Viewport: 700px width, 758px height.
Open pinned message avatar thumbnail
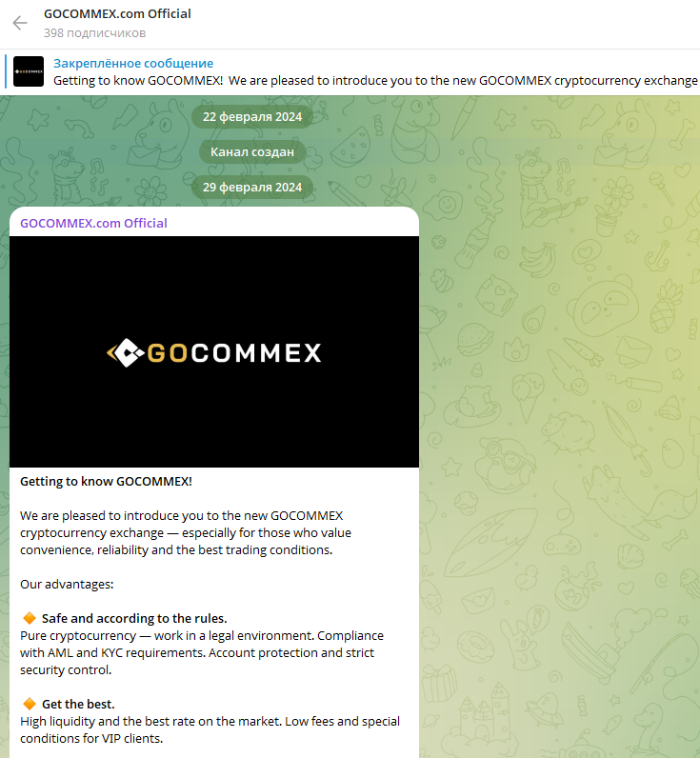[x=29, y=71]
